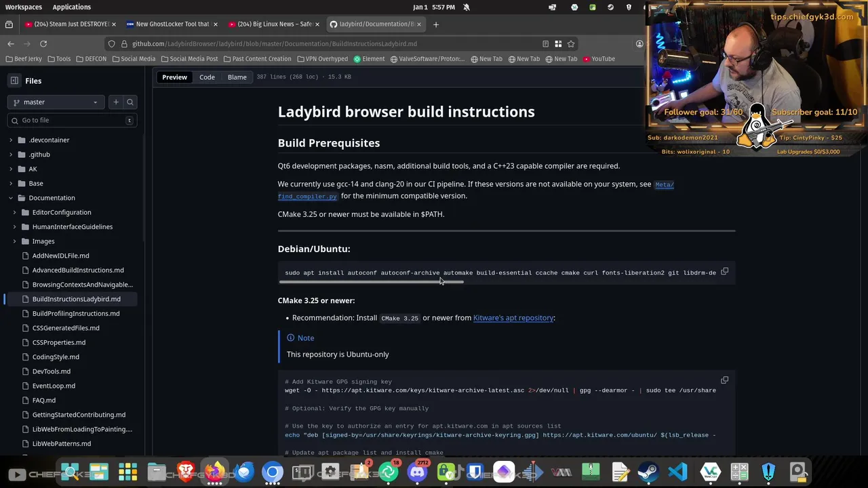Expand the HumanInterfaceGuidelines folder

point(14,227)
